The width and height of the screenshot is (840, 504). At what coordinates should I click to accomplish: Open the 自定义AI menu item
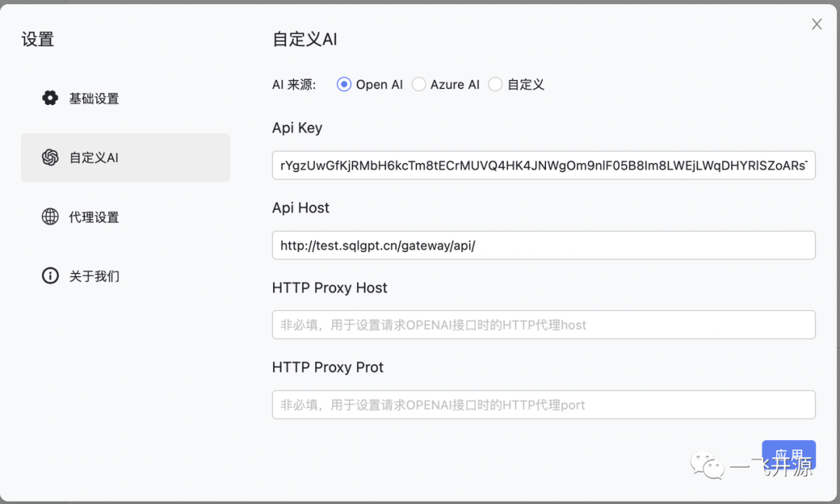click(x=125, y=157)
